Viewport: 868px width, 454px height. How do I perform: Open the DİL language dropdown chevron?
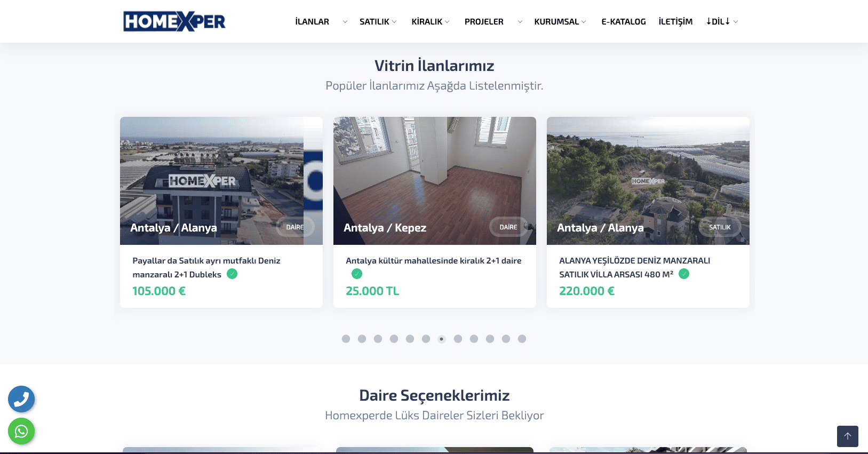pos(736,22)
